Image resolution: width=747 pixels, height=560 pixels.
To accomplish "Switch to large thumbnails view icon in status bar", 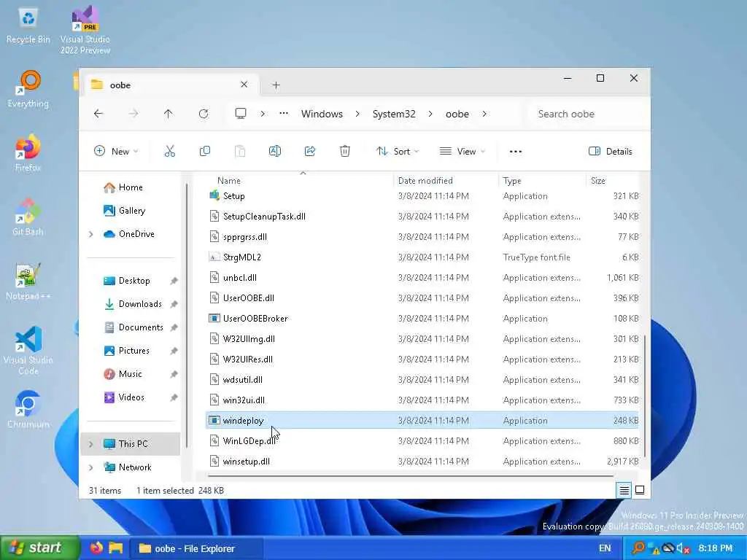I will click(640, 490).
